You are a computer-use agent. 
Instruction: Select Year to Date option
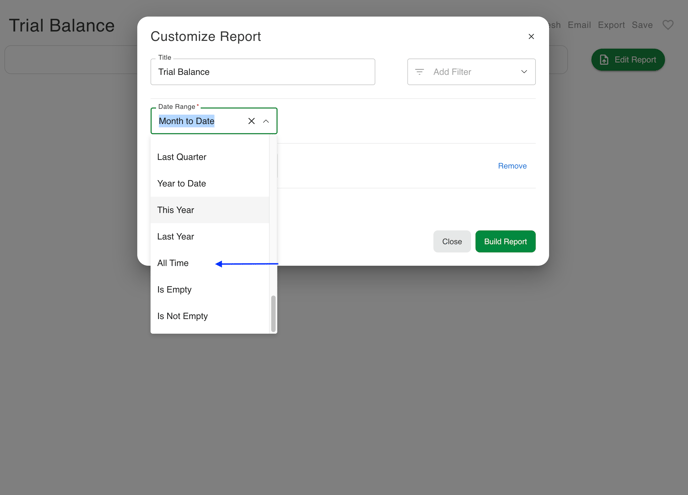tap(182, 184)
